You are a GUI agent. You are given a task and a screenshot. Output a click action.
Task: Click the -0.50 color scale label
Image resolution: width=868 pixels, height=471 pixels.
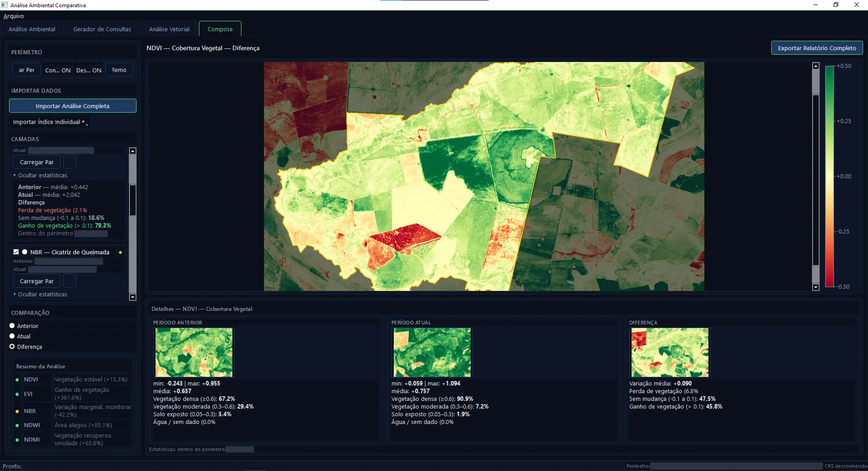point(843,287)
